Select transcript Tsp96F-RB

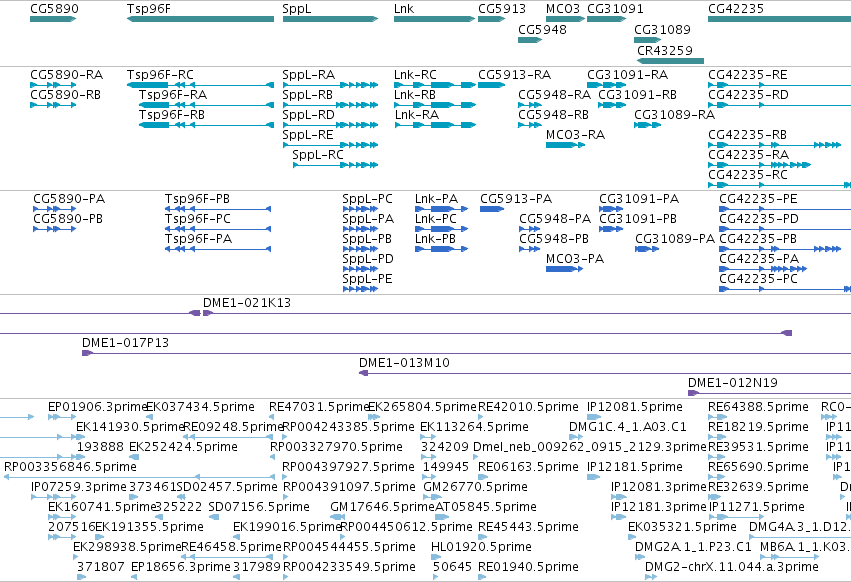pyautogui.click(x=206, y=125)
